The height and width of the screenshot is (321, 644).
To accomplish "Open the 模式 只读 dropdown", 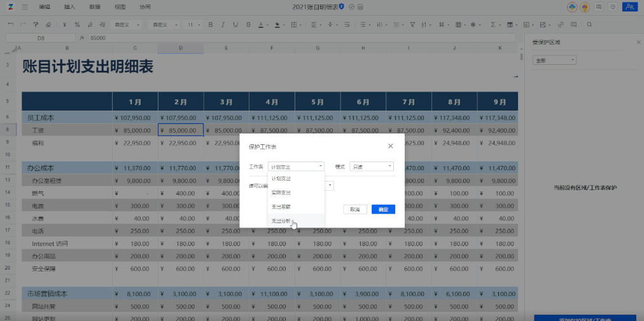I will [x=371, y=167].
